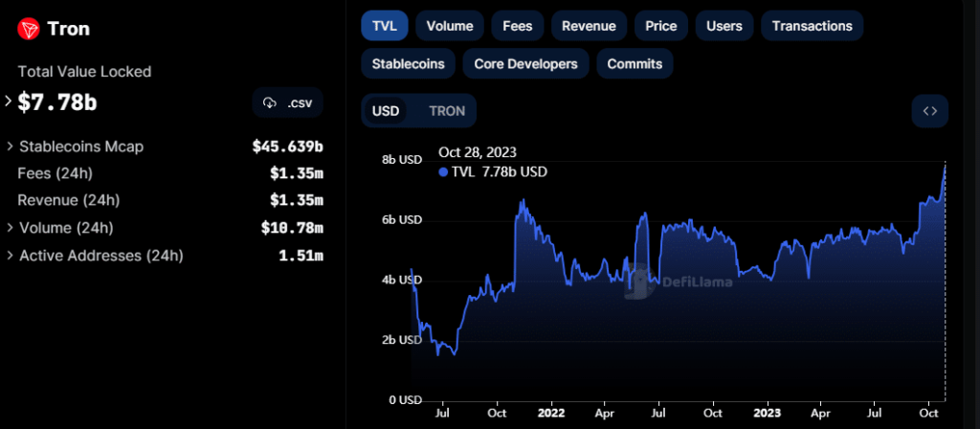Select the Fees metric tab
Image resolution: width=980 pixels, height=429 pixels.
518,26
